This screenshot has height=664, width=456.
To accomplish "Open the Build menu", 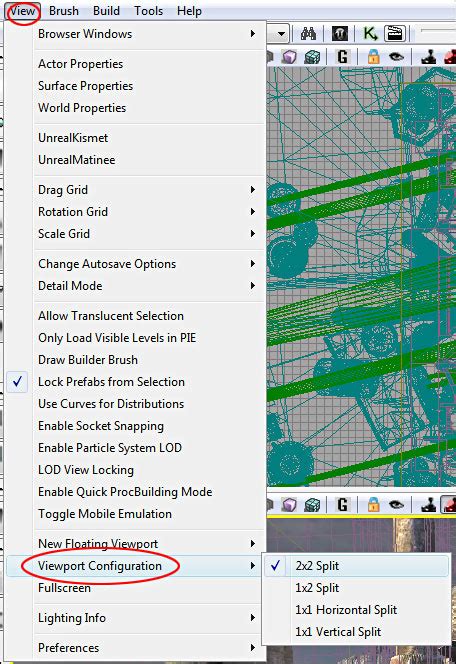I will click(106, 11).
